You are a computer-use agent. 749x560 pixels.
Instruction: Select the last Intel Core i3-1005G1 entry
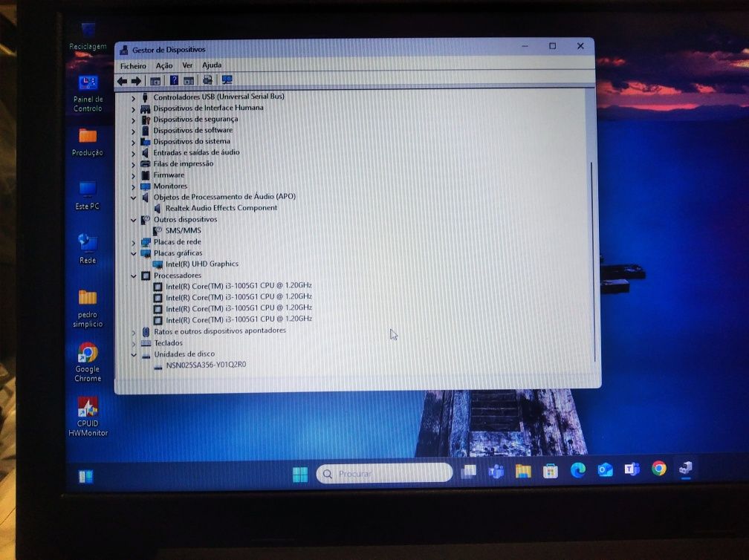[239, 319]
